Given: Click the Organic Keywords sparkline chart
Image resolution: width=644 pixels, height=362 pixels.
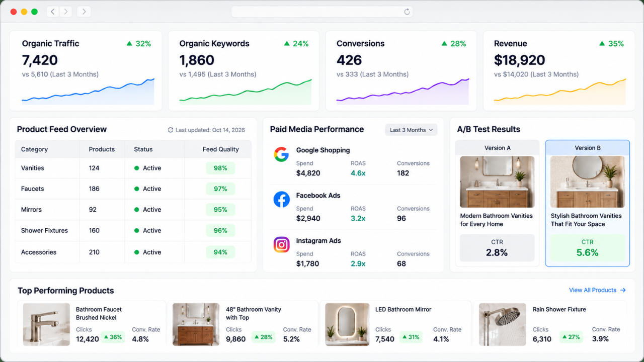Looking at the screenshot, I should click(x=246, y=92).
